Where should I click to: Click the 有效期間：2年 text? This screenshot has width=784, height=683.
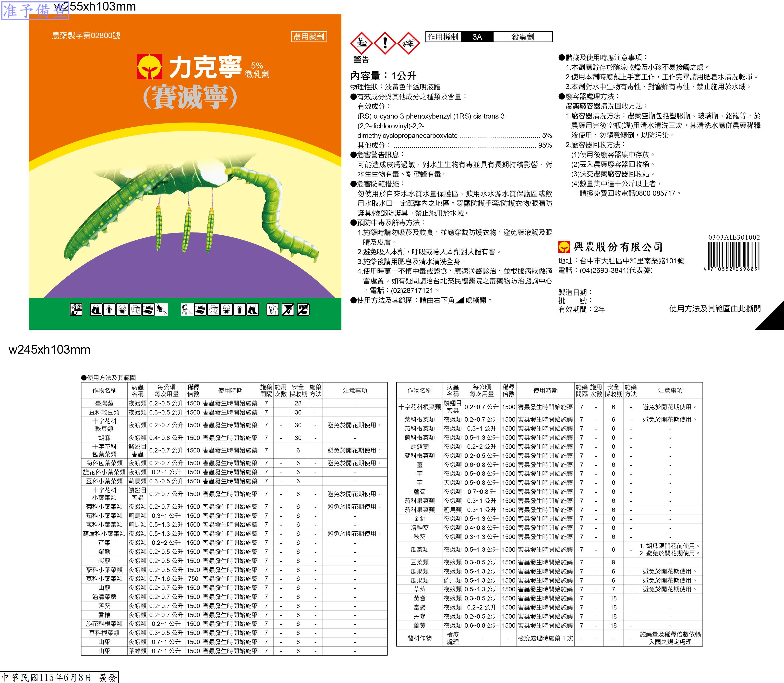point(581,309)
